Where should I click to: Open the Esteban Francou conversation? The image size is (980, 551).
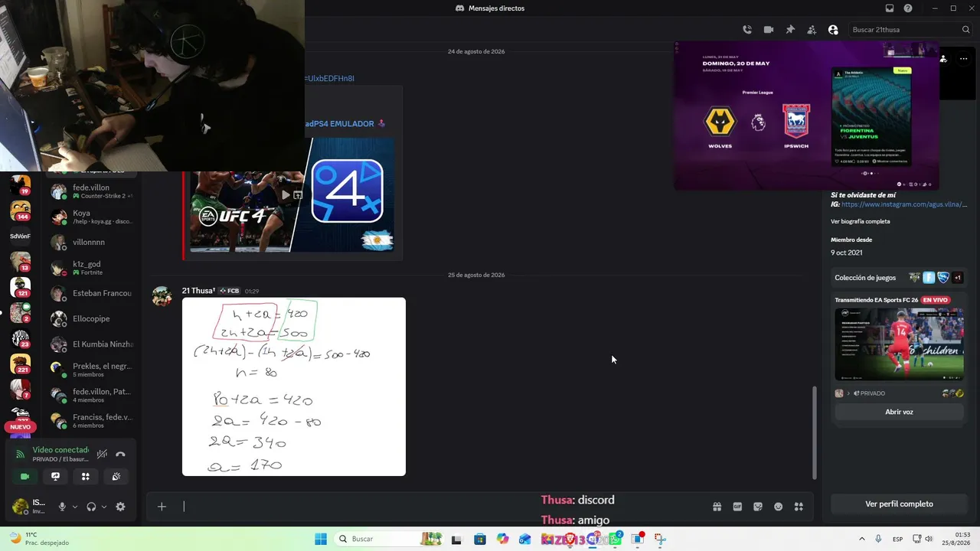91,293
